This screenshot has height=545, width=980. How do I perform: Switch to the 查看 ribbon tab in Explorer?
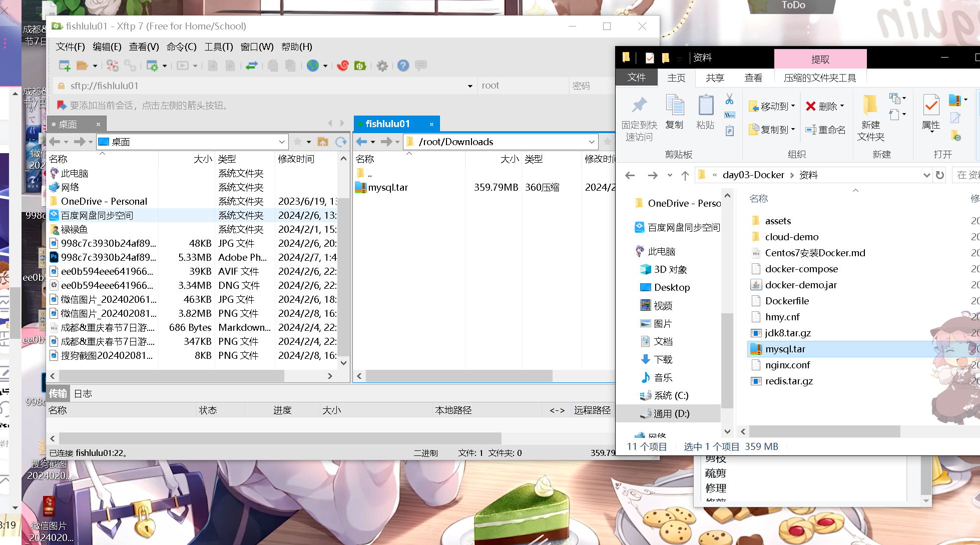coord(753,78)
